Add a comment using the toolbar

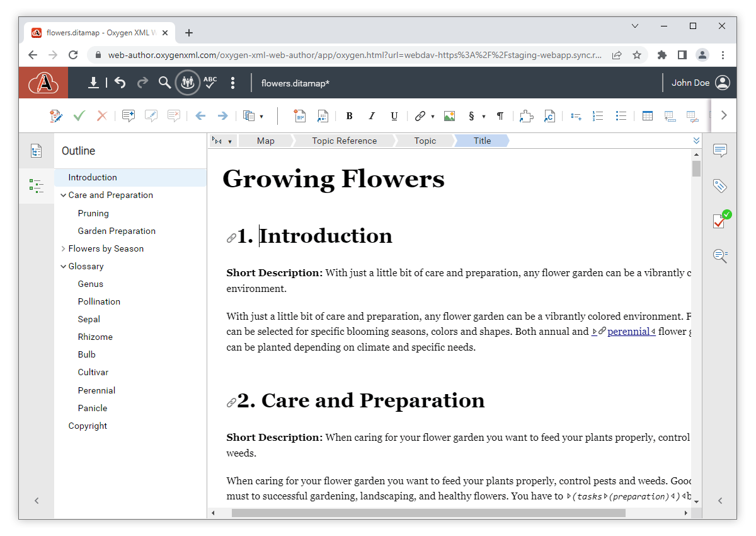(129, 116)
